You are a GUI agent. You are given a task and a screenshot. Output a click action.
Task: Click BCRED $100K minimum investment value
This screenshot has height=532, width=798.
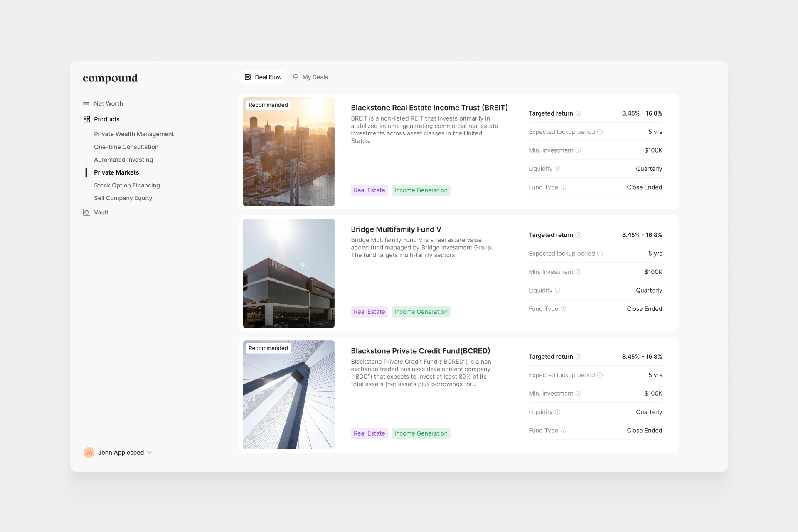click(x=653, y=394)
